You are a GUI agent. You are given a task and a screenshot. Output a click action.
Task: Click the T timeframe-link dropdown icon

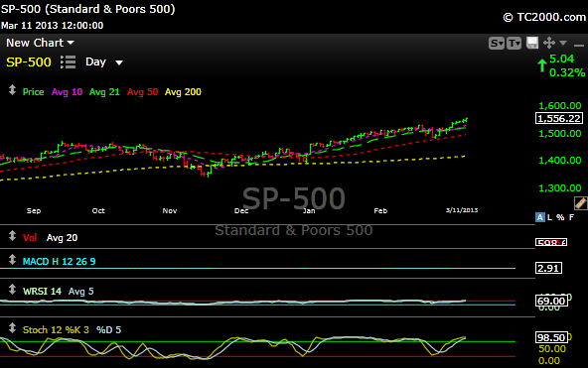click(x=514, y=44)
